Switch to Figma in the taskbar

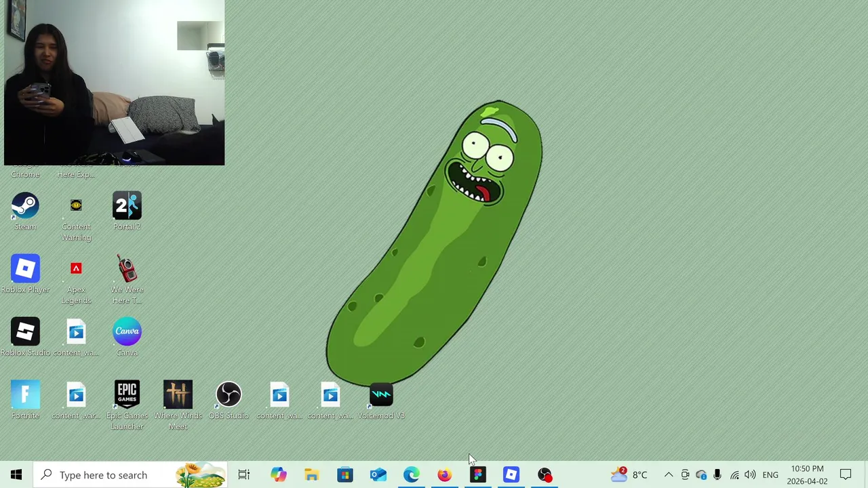(x=478, y=475)
